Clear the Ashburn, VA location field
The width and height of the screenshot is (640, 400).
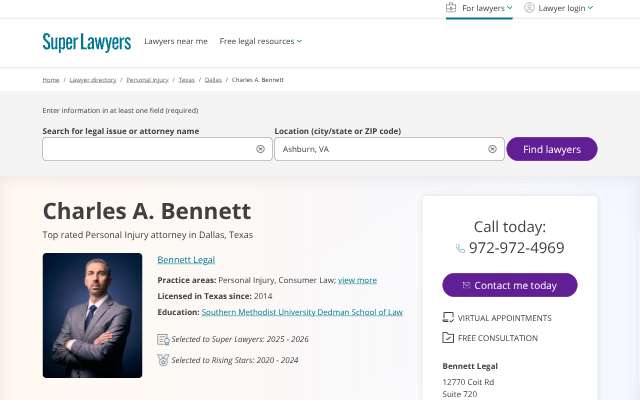[x=492, y=149]
